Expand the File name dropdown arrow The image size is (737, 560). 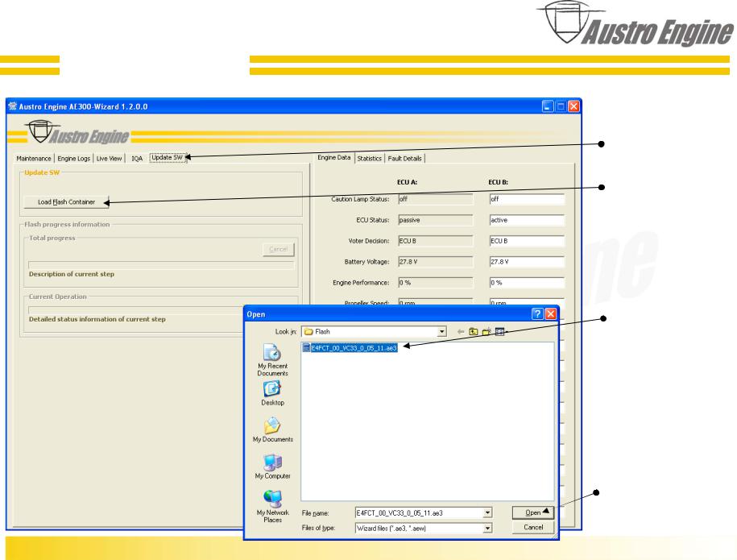click(488, 513)
